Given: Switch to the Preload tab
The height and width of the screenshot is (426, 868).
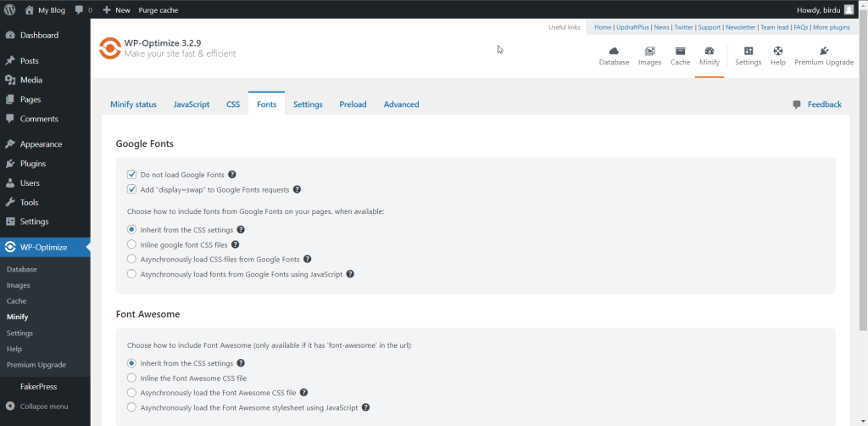Looking at the screenshot, I should [353, 104].
